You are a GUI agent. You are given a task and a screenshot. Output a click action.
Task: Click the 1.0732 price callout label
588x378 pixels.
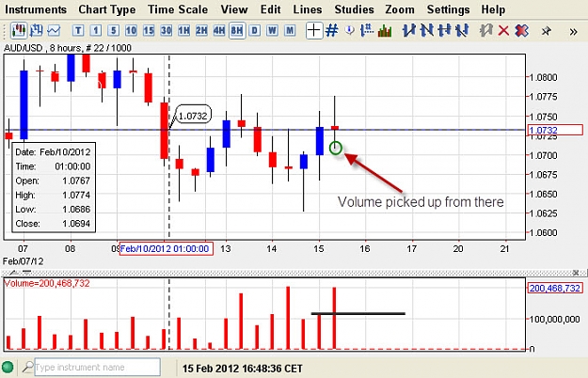tap(193, 116)
